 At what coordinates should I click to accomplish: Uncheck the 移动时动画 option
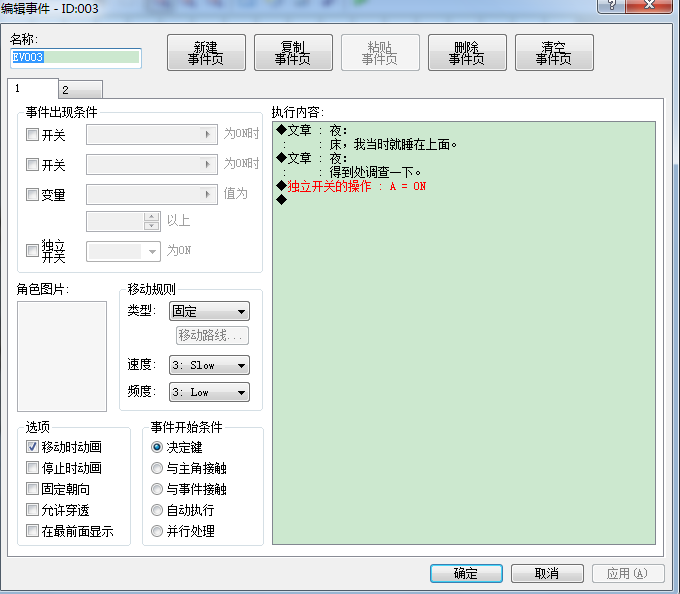pos(33,447)
